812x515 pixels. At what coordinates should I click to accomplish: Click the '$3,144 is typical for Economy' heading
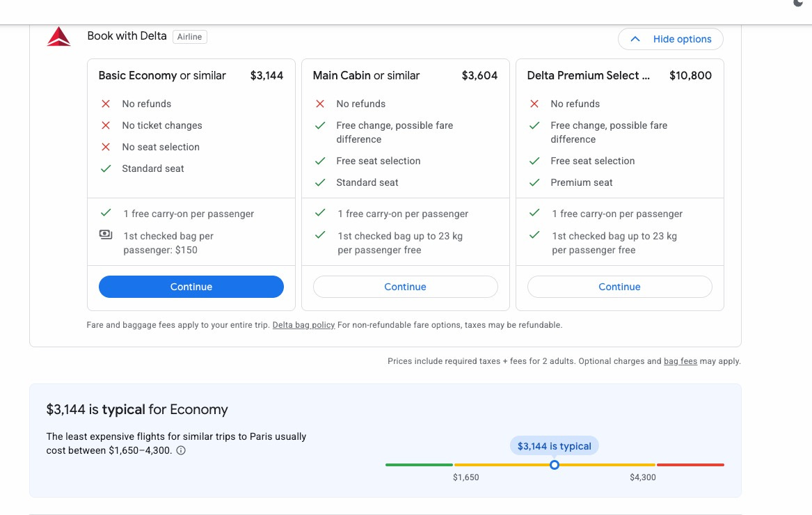pos(137,409)
